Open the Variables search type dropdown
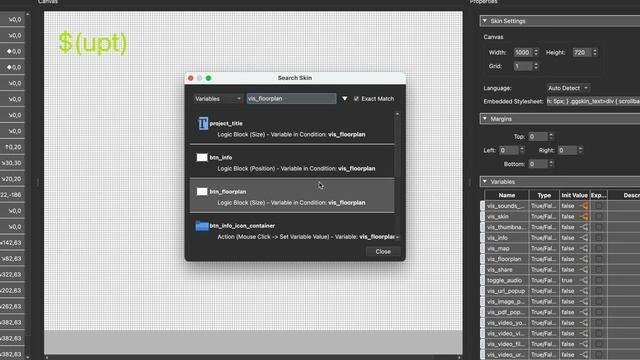This screenshot has width=640, height=360. point(218,99)
